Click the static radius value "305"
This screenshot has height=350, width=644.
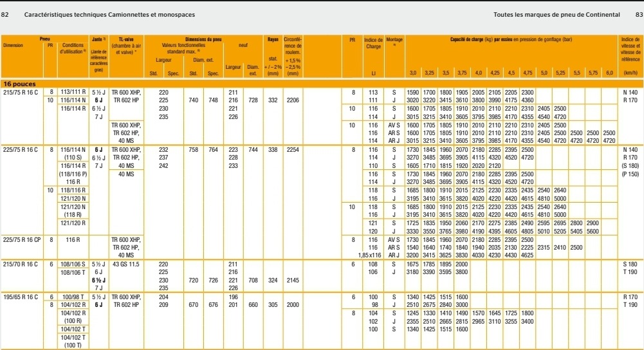[x=273, y=305]
